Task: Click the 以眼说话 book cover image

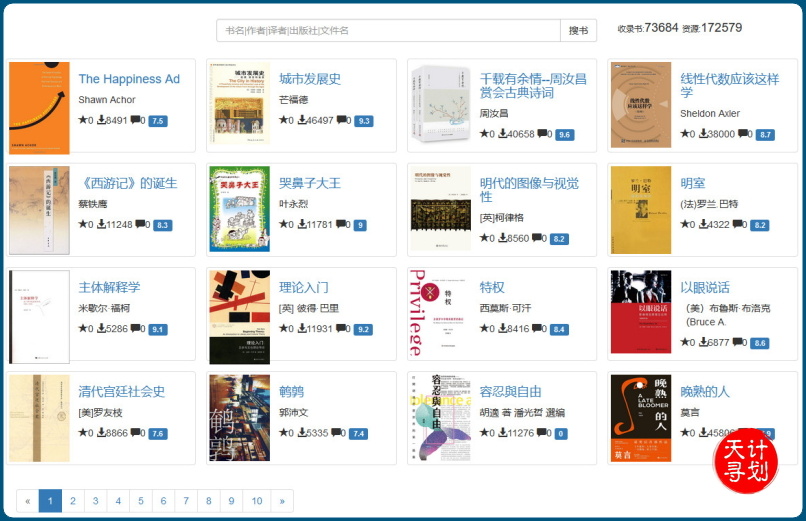Action: 641,313
